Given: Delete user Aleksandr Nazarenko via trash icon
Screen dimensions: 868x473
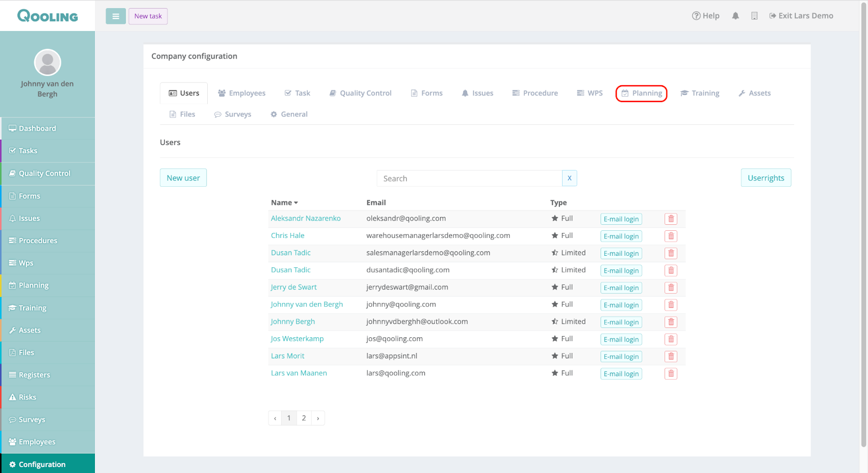Looking at the screenshot, I should click(671, 219).
